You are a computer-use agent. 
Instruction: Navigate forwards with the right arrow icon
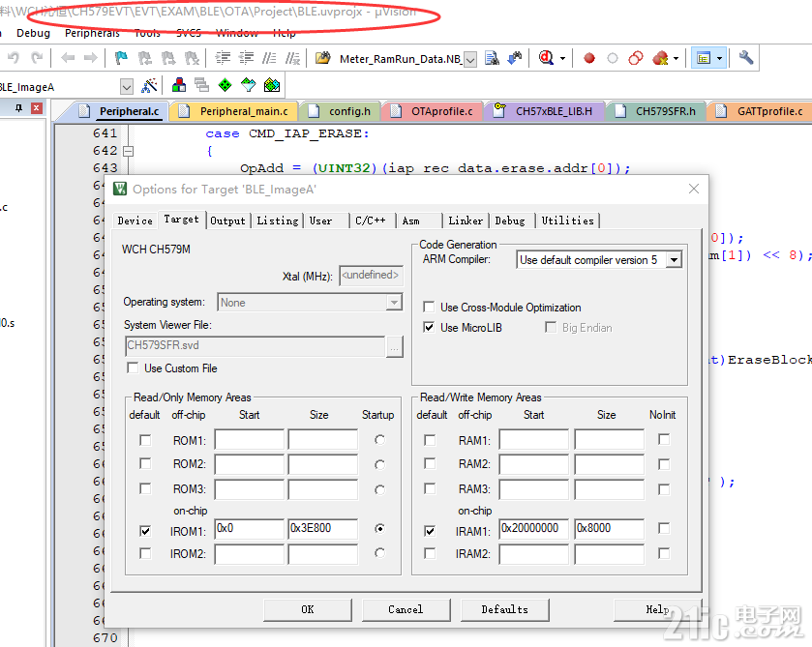(91, 57)
